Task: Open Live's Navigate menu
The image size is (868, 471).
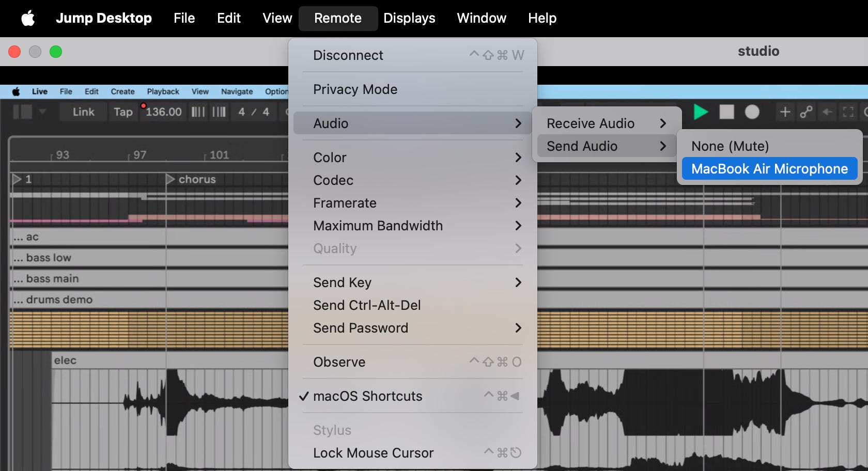Action: pos(237,91)
